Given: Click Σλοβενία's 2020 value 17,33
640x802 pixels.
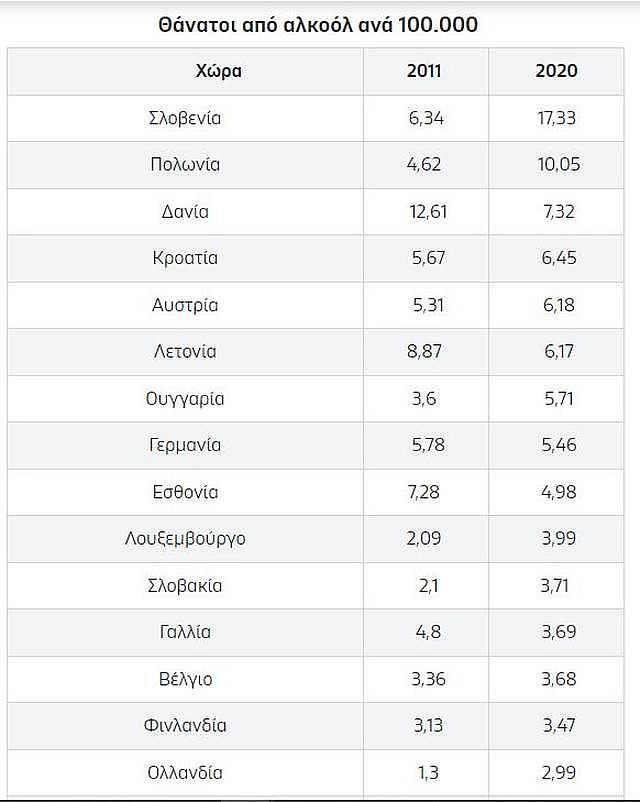Looking at the screenshot, I should 557,118.
